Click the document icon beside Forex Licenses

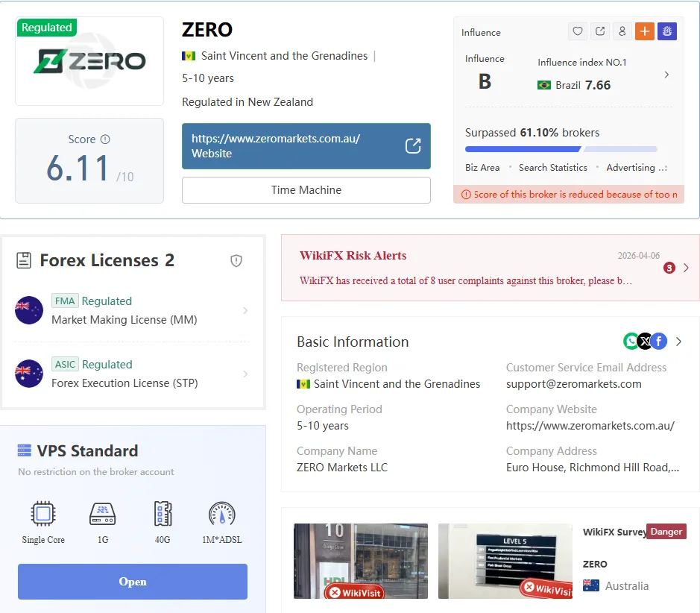click(24, 260)
